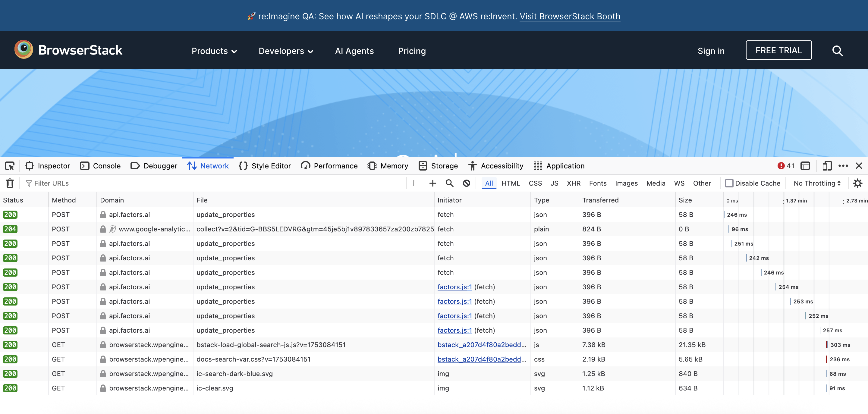Viewport: 868px width, 414px height.
Task: Enable the Disable Cache checkbox
Action: click(x=729, y=183)
